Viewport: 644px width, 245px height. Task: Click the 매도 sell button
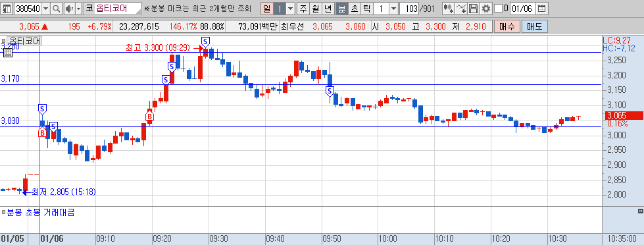point(534,27)
